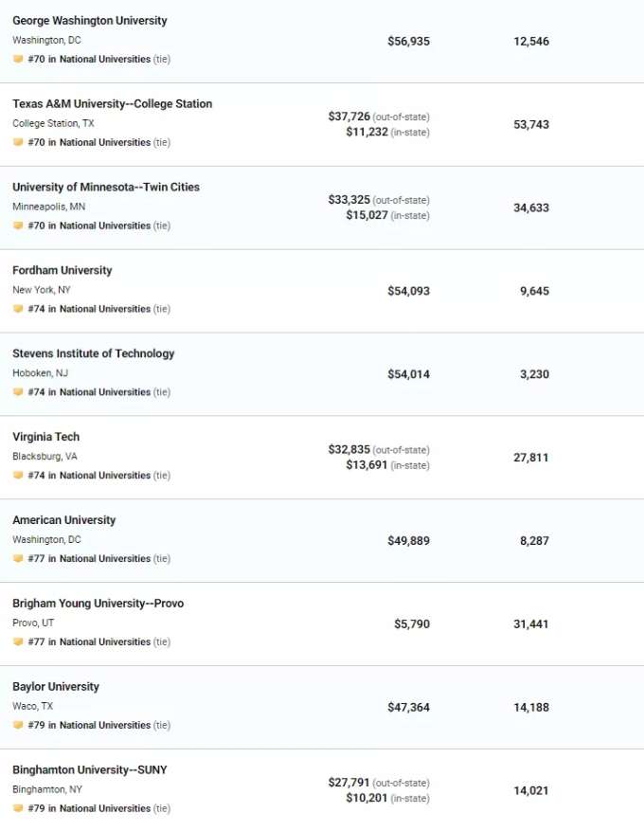Click Binghamton's #79 in National Universities ranking
The width and height of the screenshot is (644, 831).
click(89, 808)
